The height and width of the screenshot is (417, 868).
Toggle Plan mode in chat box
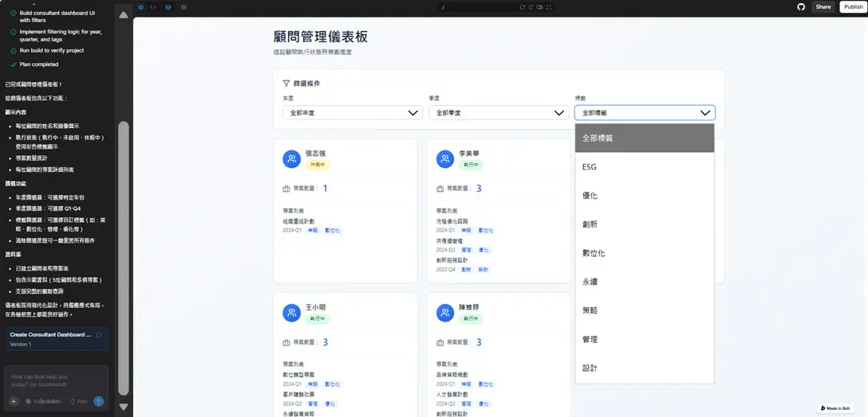[79, 402]
